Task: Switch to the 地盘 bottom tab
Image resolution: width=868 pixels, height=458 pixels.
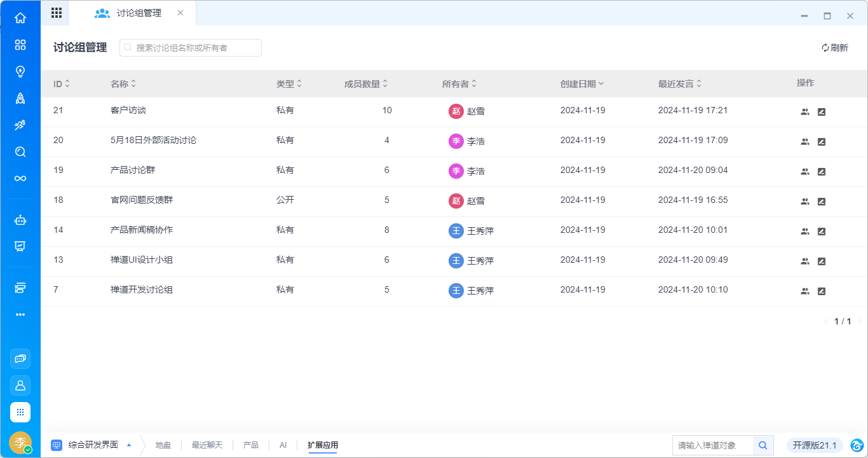Action: 163,445
